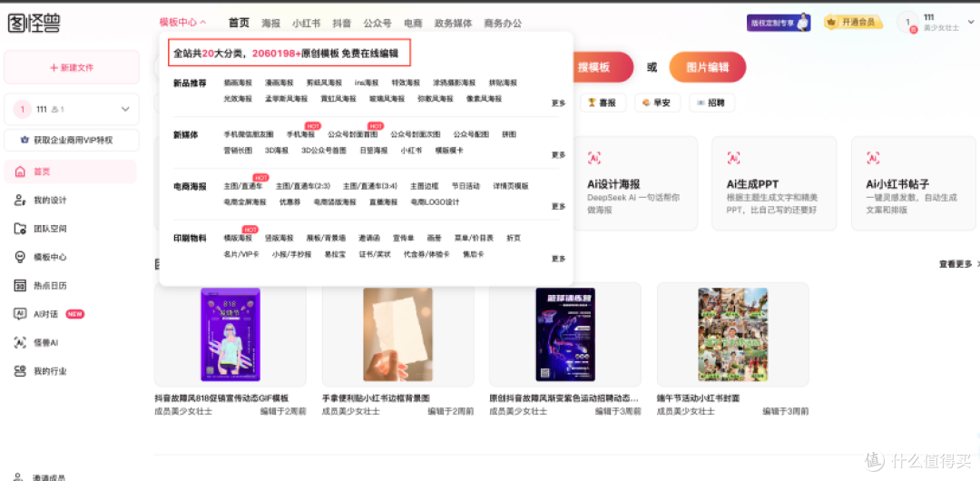Open 我的设计 in the sidebar
Viewport: 980px width, 481px height.
[x=50, y=201]
